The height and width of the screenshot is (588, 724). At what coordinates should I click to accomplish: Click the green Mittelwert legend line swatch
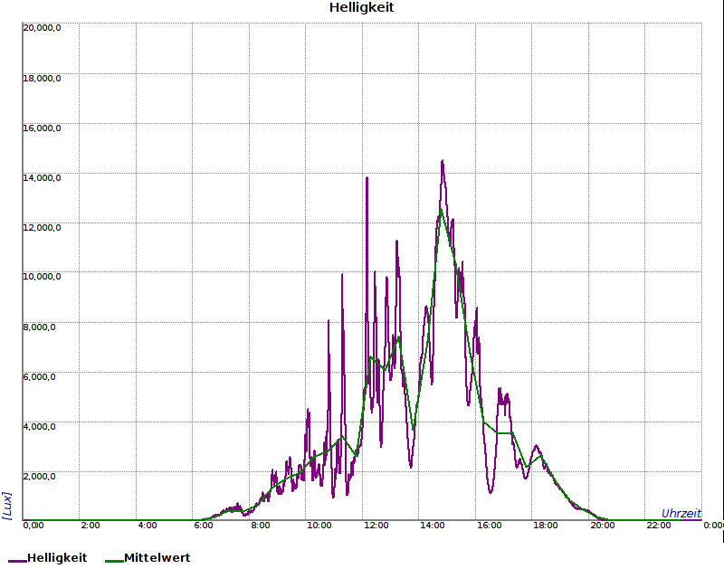coord(114,561)
